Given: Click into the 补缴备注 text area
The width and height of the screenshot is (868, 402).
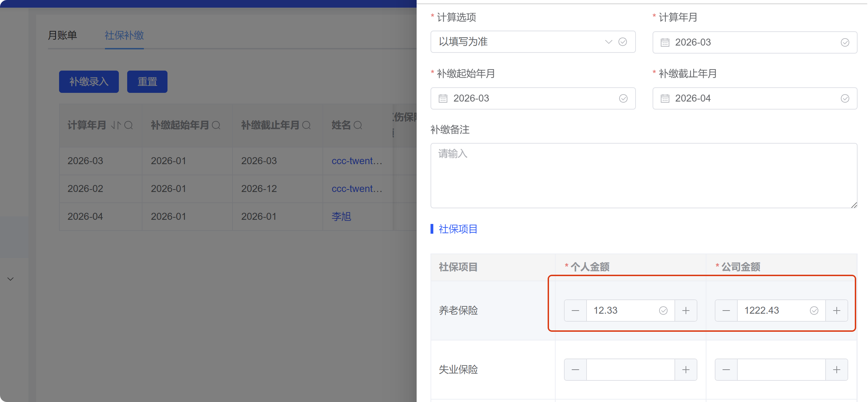Looking at the screenshot, I should tap(644, 176).
